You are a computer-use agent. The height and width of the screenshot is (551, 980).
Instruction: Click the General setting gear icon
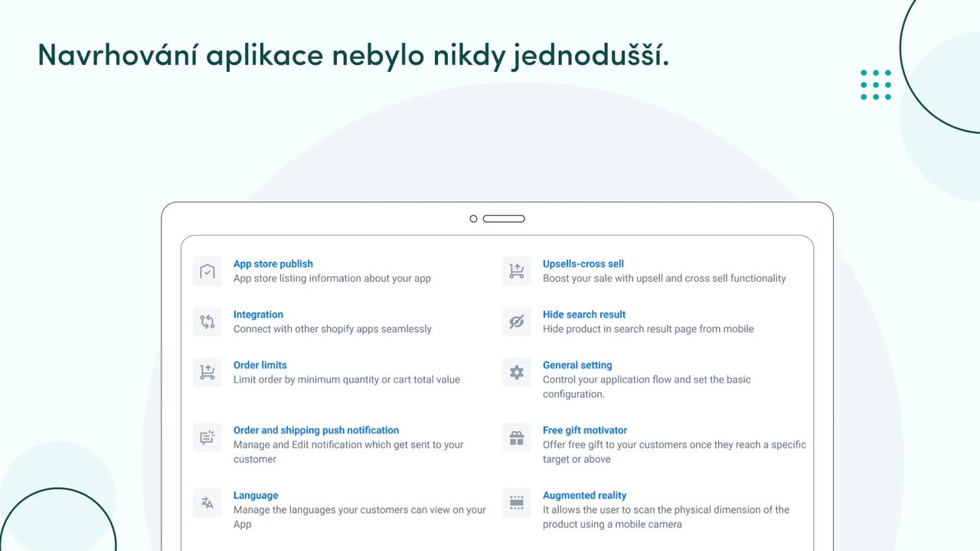tap(517, 373)
